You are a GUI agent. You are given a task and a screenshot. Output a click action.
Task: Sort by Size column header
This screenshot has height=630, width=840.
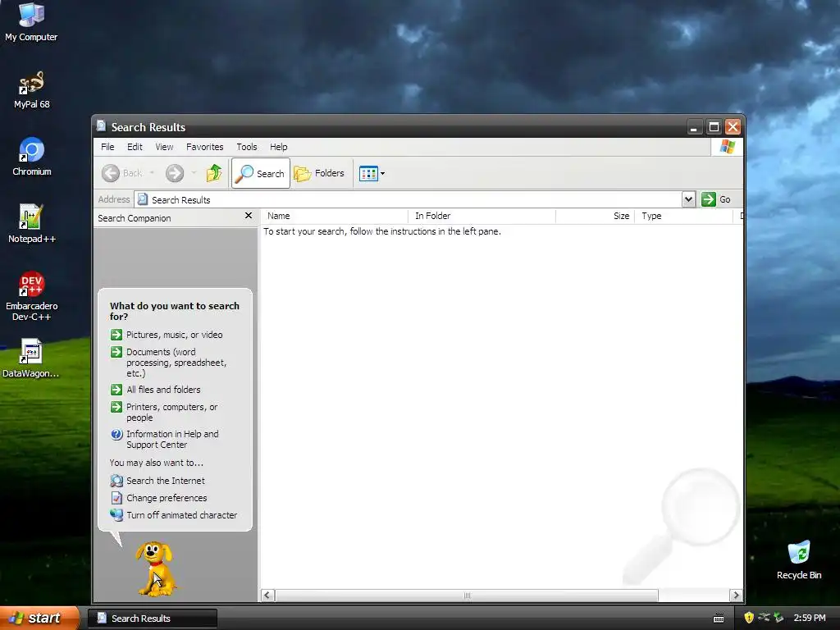click(596, 216)
